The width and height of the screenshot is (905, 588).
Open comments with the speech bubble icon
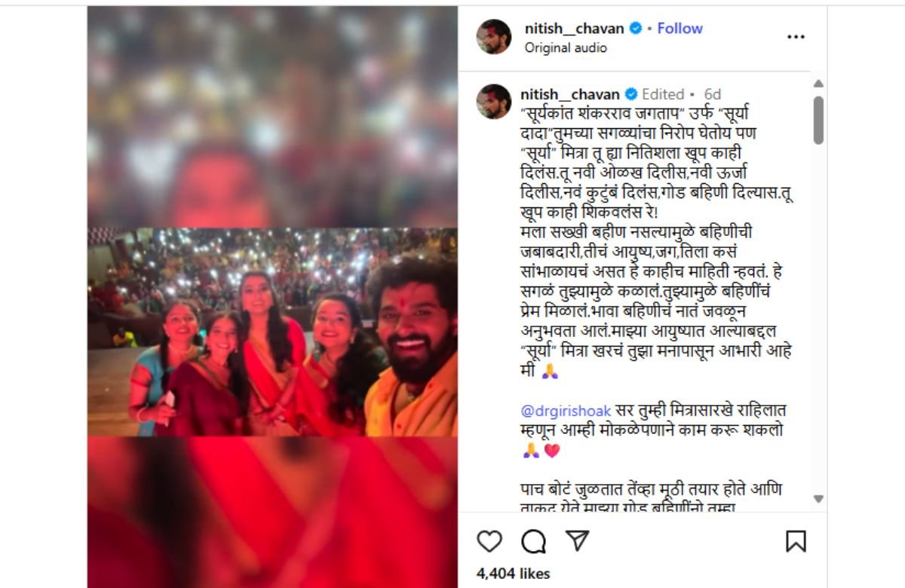click(x=534, y=541)
